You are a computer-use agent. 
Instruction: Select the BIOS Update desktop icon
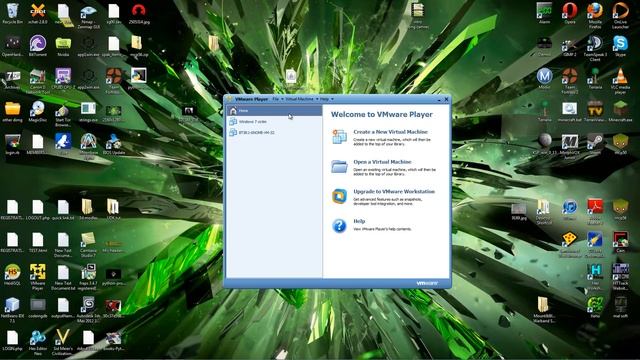pyautogui.click(x=113, y=144)
